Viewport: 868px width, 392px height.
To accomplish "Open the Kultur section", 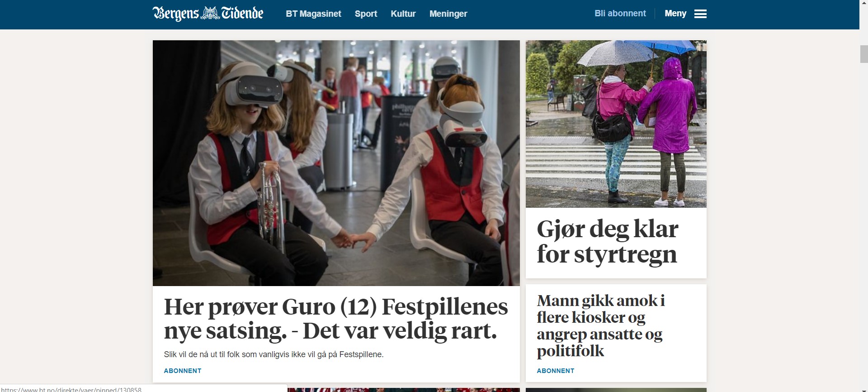I will pos(403,14).
